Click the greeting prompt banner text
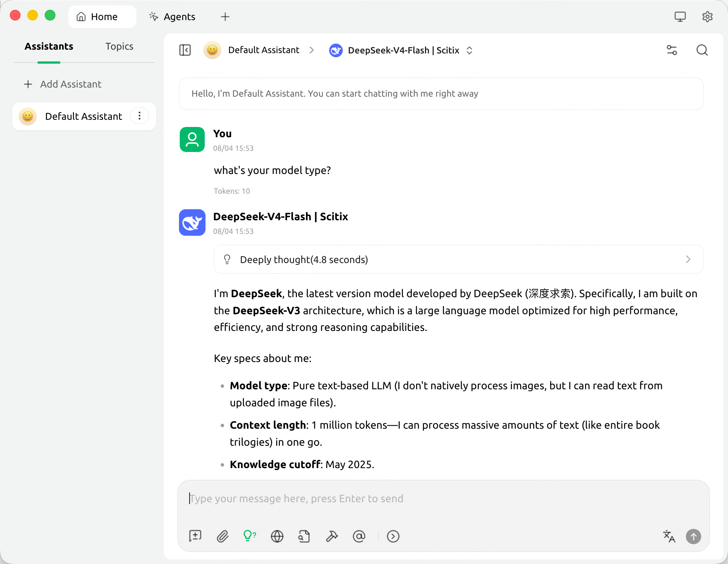 335,94
